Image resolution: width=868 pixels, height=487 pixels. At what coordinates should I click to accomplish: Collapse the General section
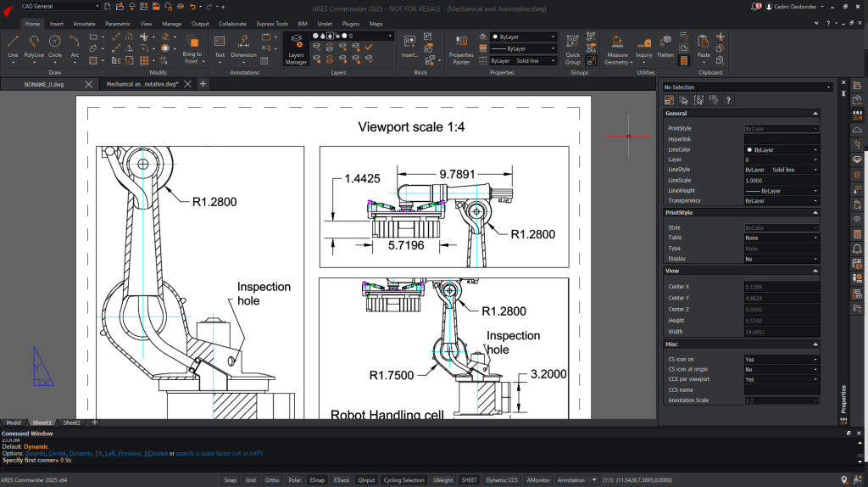[x=815, y=114]
